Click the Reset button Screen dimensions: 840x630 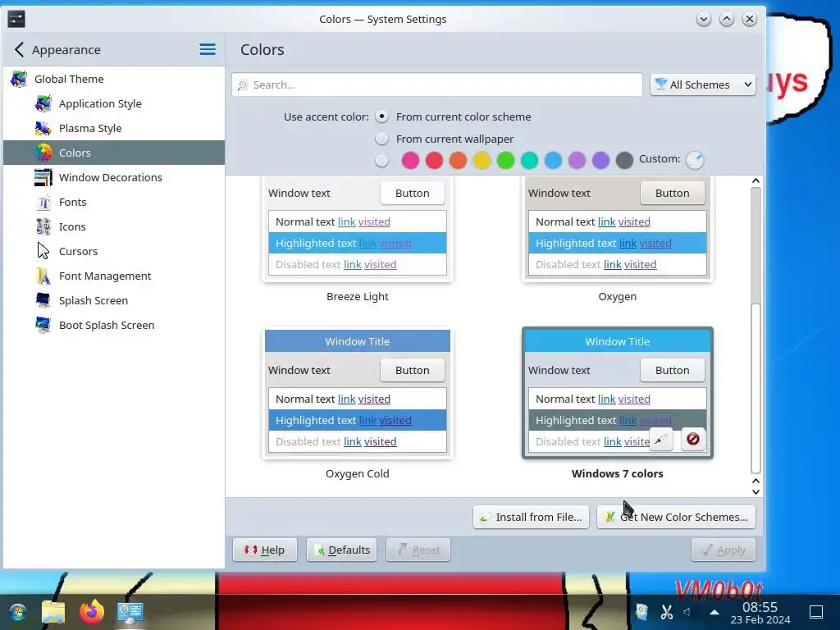[x=418, y=550]
